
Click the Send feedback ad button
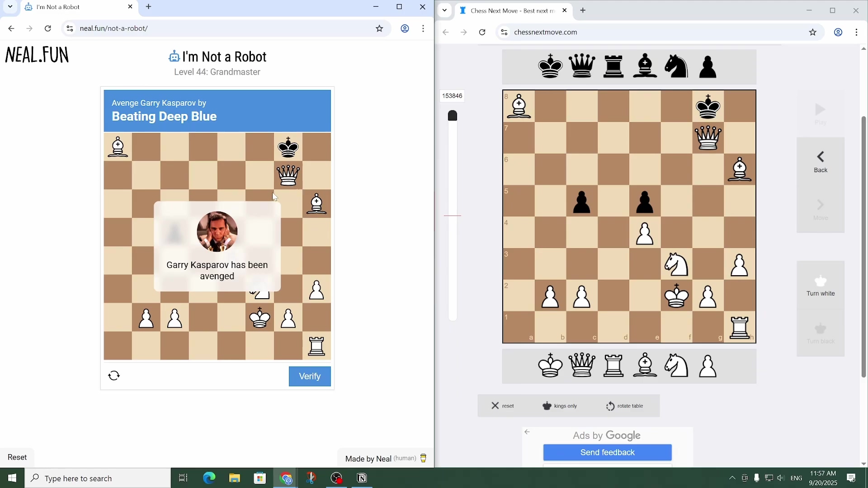point(608,452)
